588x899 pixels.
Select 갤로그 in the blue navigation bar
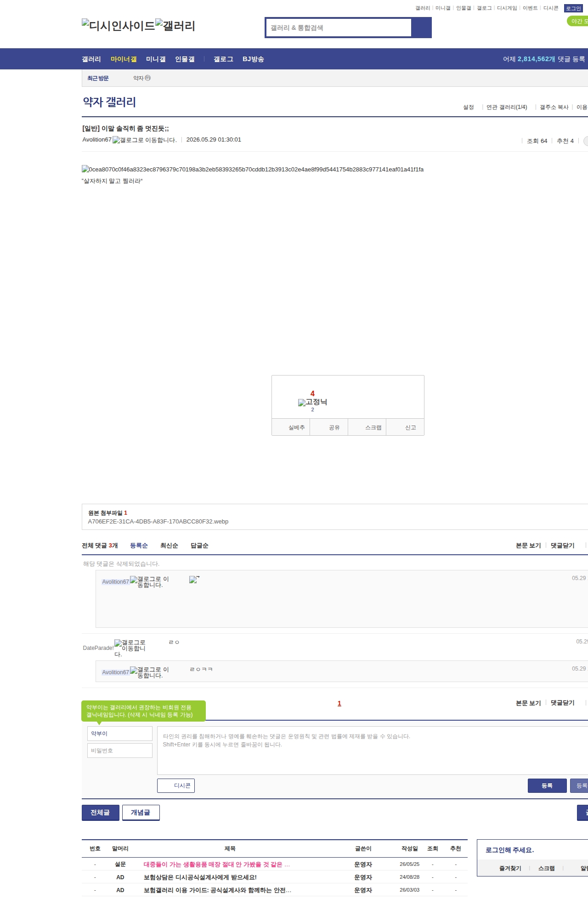click(223, 59)
